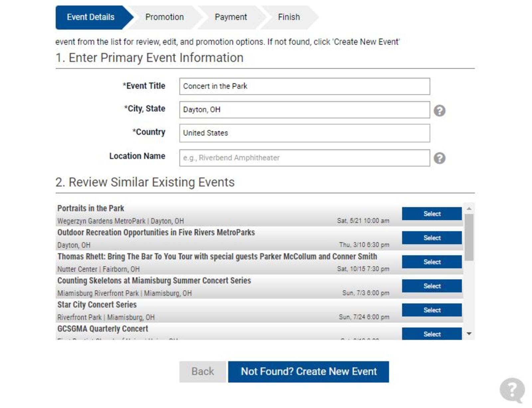Click the help icon beside City, State
The height and width of the screenshot is (408, 532).
(439, 110)
